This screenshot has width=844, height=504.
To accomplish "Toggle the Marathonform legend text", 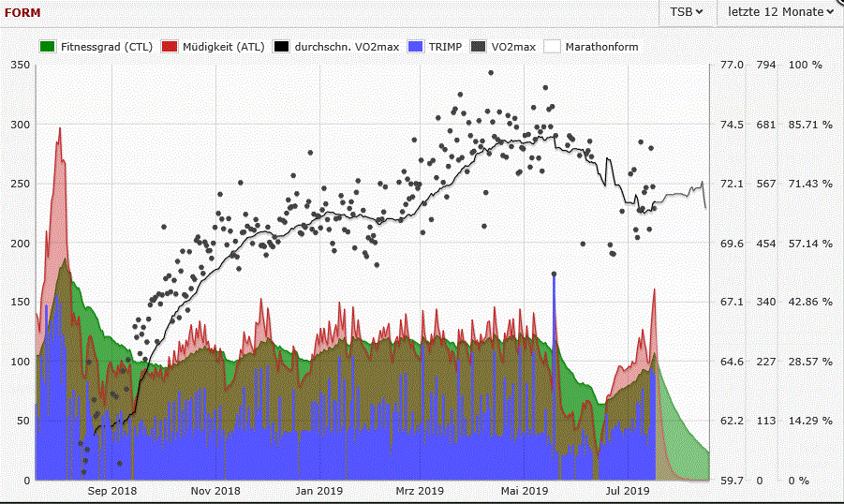I will point(602,46).
